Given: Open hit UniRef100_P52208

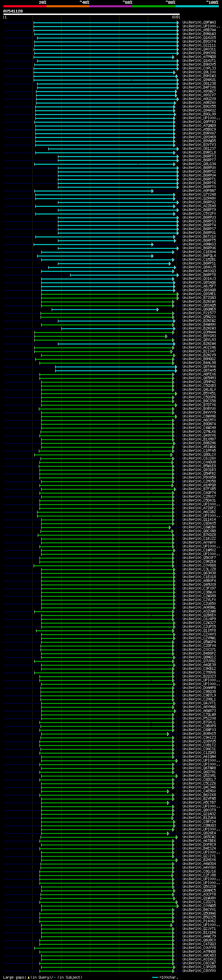Looking at the screenshot, I should click(199, 718).
